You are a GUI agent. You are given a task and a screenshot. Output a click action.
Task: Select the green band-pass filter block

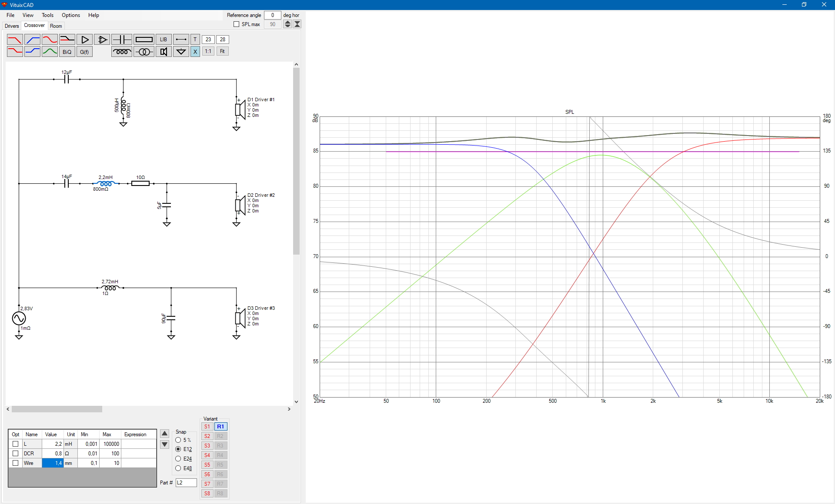click(x=50, y=52)
